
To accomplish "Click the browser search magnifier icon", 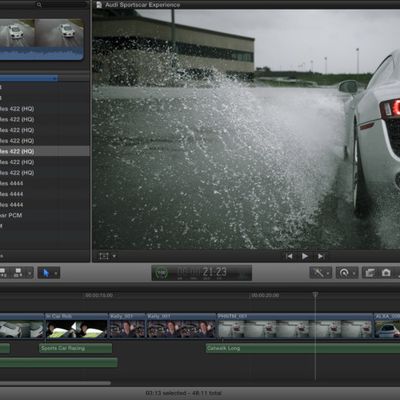I will [39, 5].
